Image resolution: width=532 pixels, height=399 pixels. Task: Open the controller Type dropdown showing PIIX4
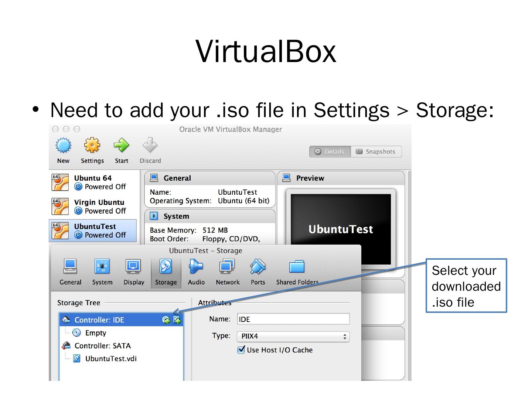(x=293, y=336)
